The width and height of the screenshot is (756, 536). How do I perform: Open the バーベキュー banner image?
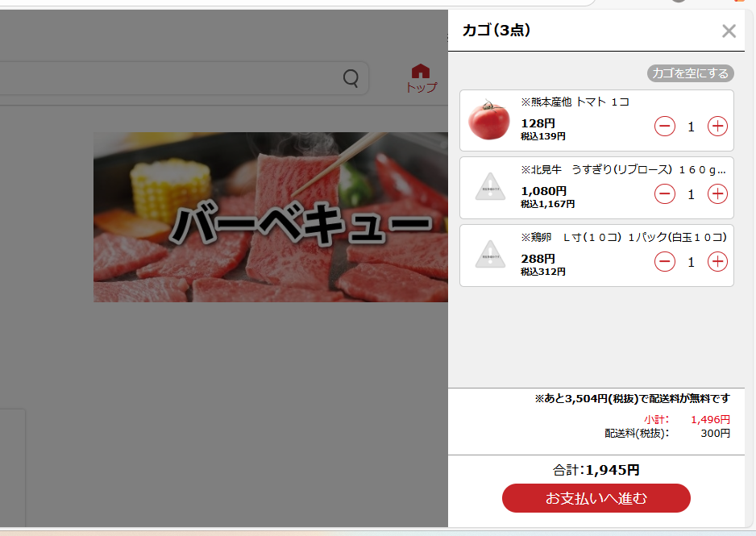(x=271, y=217)
